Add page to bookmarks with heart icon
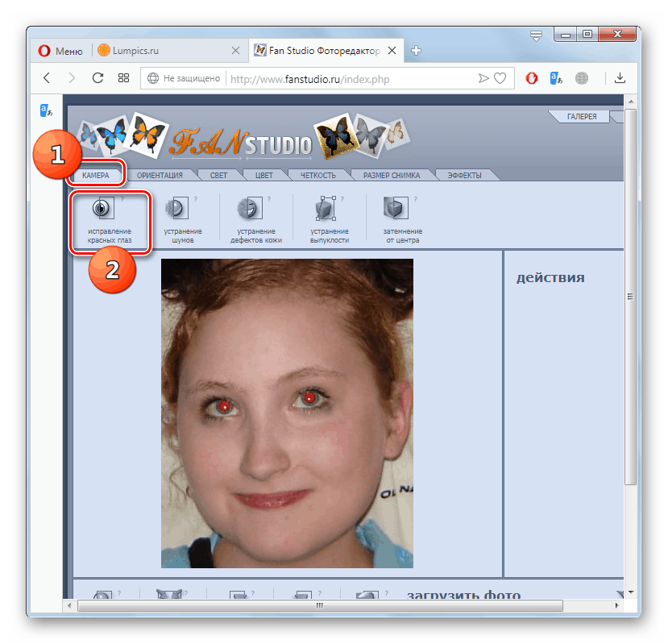668x644 pixels. [x=500, y=78]
